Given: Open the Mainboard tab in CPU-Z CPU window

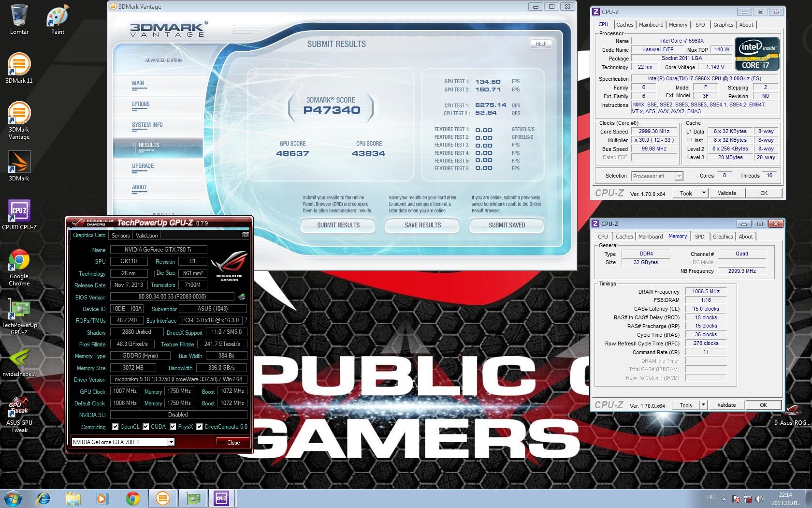Looking at the screenshot, I should point(651,25).
